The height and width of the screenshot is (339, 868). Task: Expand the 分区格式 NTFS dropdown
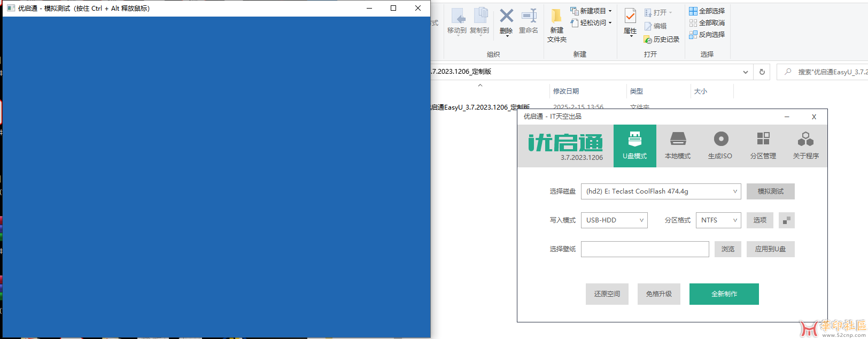tap(734, 220)
